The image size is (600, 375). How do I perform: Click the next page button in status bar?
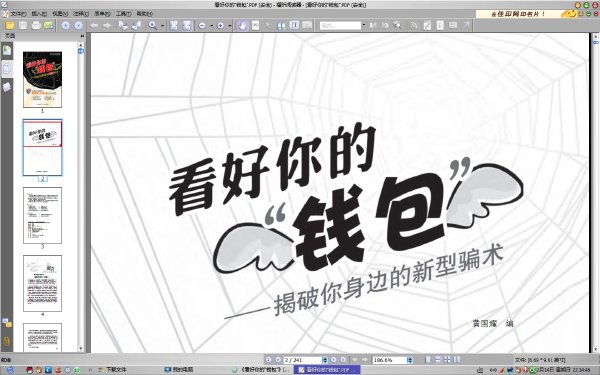click(333, 360)
